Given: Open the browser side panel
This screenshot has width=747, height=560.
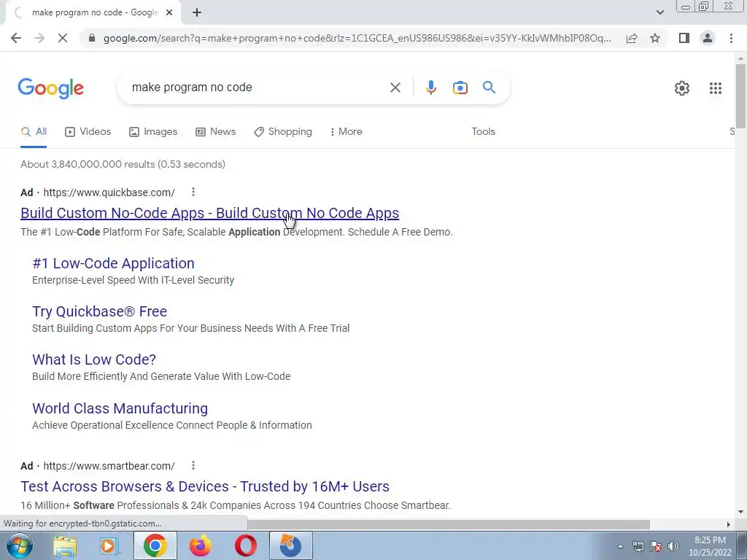Looking at the screenshot, I should [684, 38].
